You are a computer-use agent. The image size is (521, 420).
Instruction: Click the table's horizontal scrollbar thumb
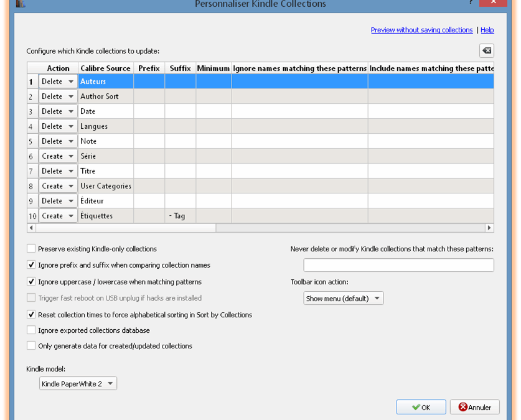click(x=126, y=228)
